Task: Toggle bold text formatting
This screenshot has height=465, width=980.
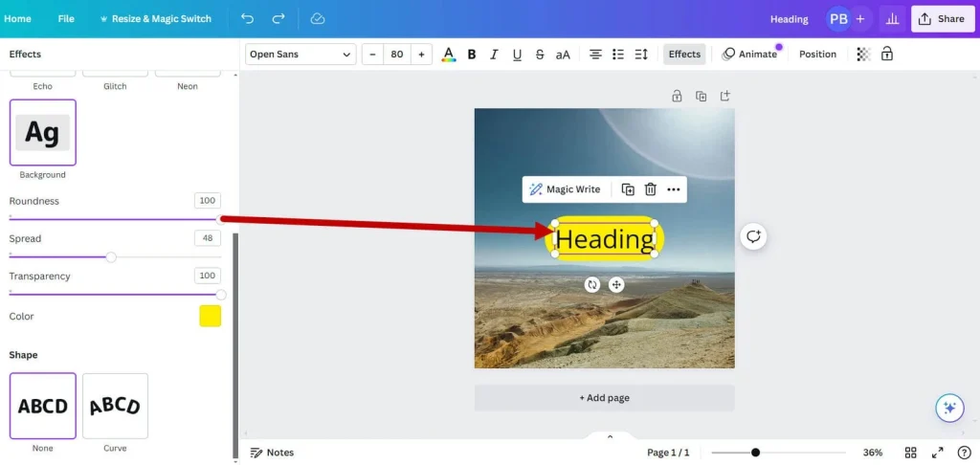Action: [472, 55]
